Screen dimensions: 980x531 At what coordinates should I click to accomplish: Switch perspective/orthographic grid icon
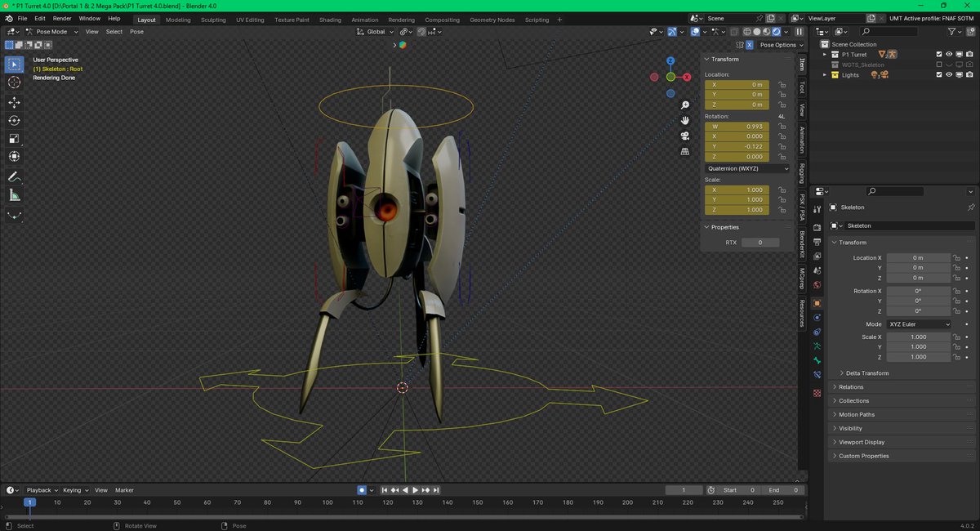(x=685, y=151)
